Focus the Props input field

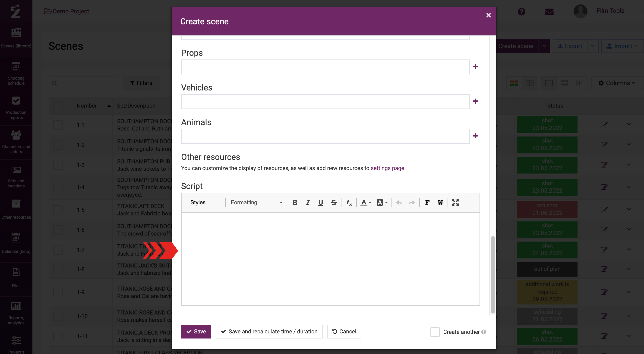point(325,67)
